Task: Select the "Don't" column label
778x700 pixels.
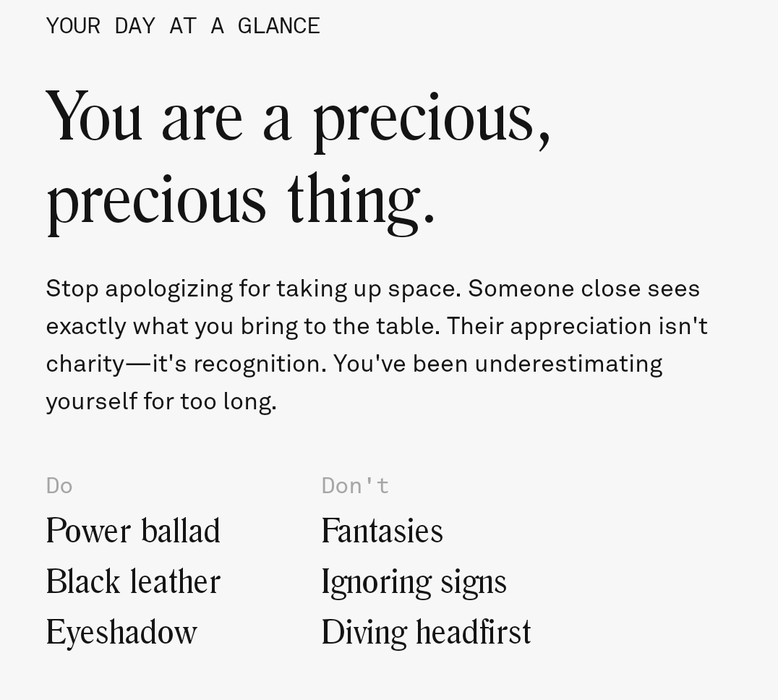Action: point(355,486)
